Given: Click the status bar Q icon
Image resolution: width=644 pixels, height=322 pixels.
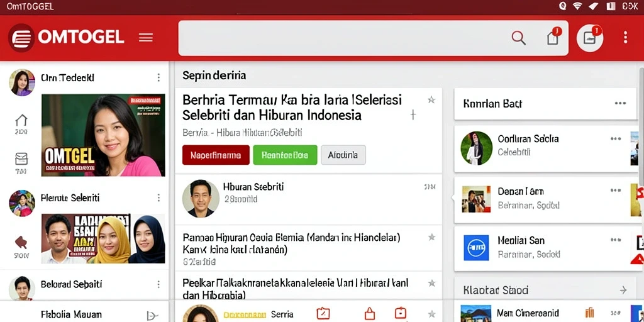Looking at the screenshot, I should [x=563, y=6].
